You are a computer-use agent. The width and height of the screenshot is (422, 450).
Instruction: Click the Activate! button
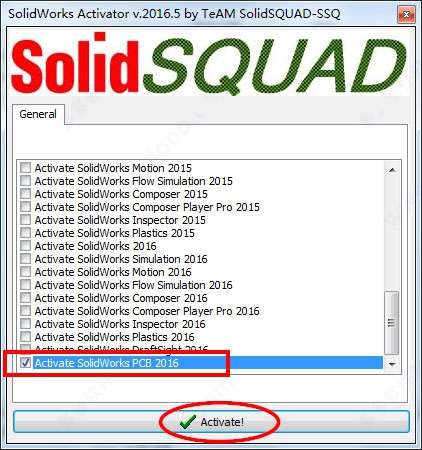211,422
